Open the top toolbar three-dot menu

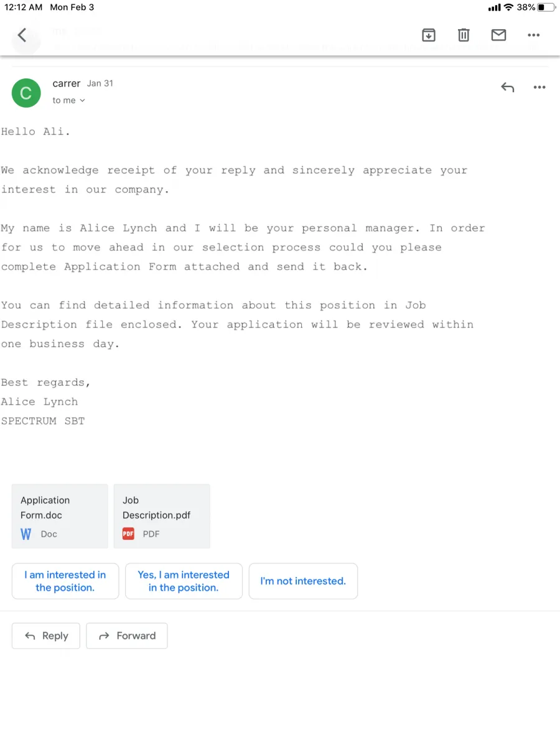533,35
